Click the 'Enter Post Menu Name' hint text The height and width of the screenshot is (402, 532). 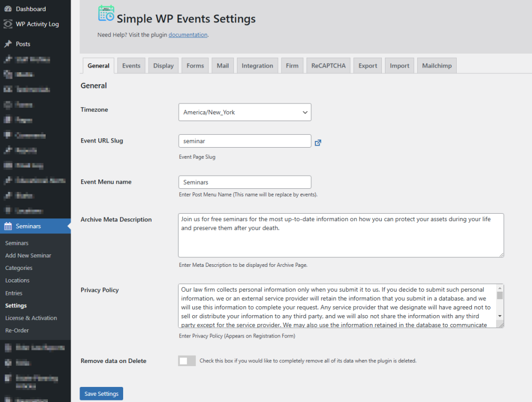point(248,194)
